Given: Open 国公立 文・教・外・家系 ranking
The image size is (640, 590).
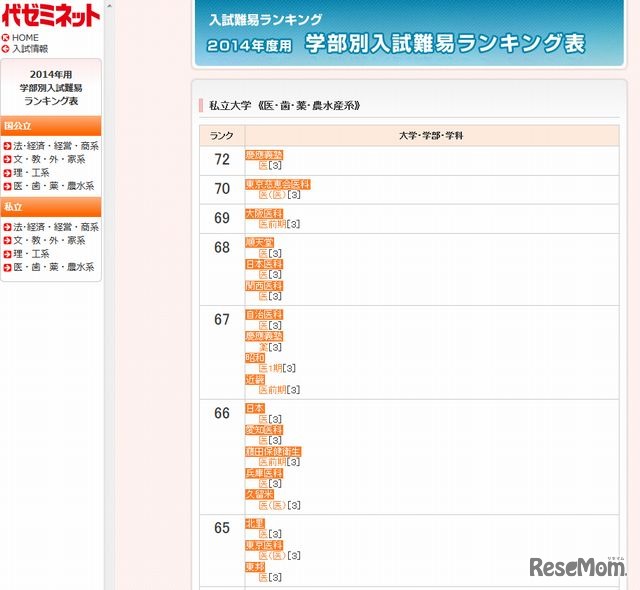Looking at the screenshot, I should pos(49,160).
